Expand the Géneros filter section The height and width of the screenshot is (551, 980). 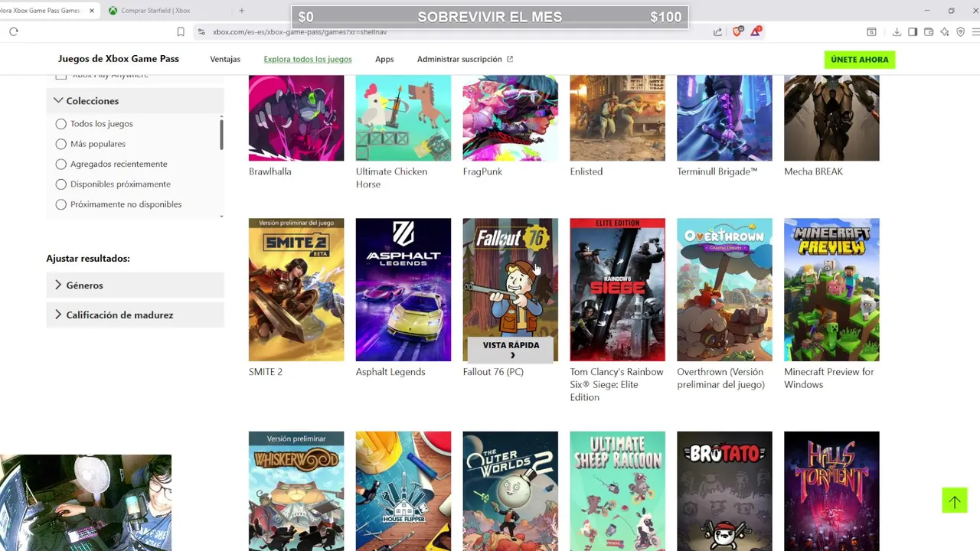(135, 285)
